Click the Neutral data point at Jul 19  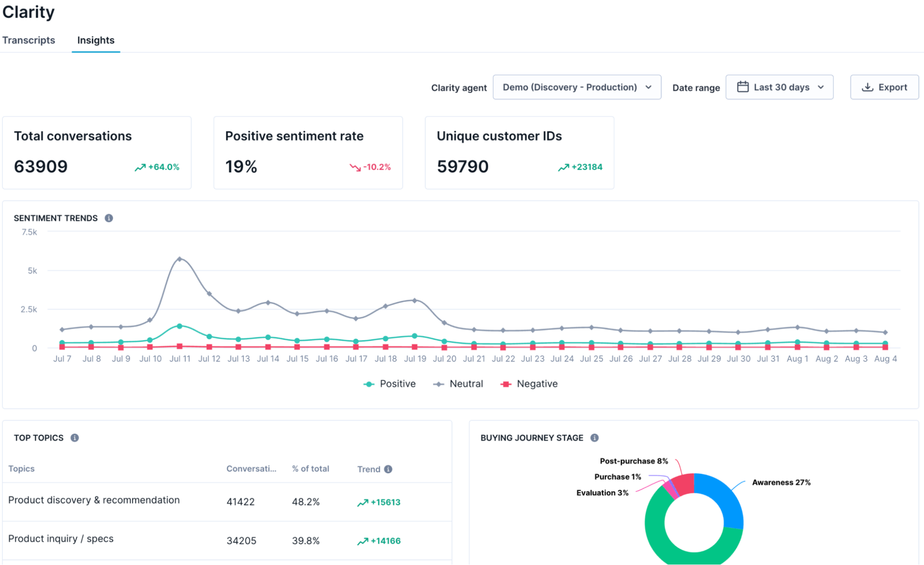click(415, 301)
